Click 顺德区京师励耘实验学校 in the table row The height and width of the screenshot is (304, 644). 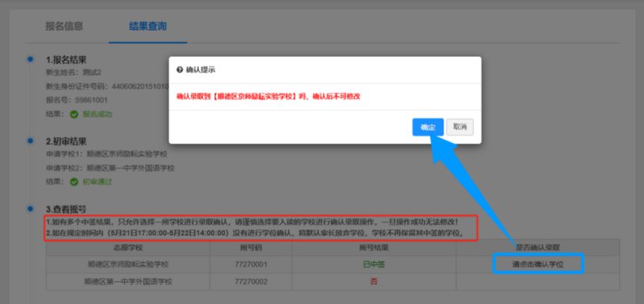pos(128,265)
